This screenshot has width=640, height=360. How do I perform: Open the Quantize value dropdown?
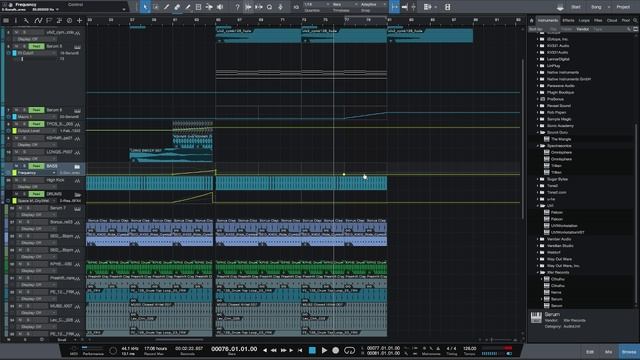tap(316, 4)
